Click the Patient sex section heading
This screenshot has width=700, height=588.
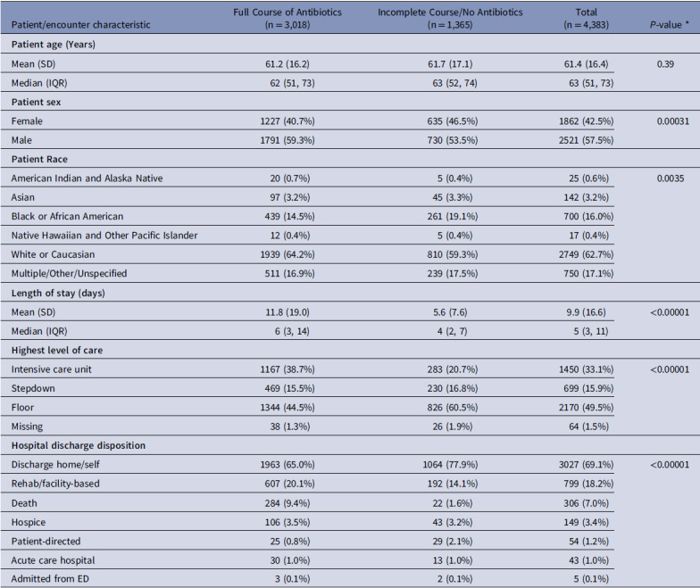tap(36, 102)
